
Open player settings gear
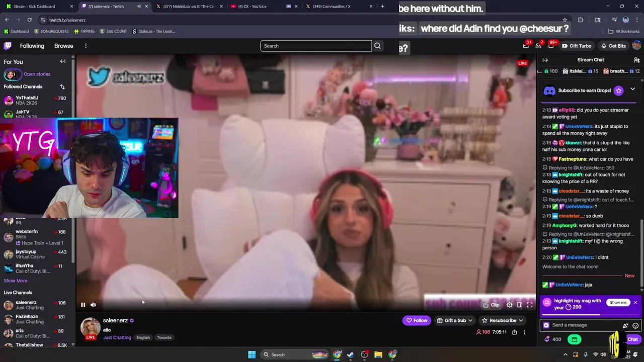coord(509,305)
